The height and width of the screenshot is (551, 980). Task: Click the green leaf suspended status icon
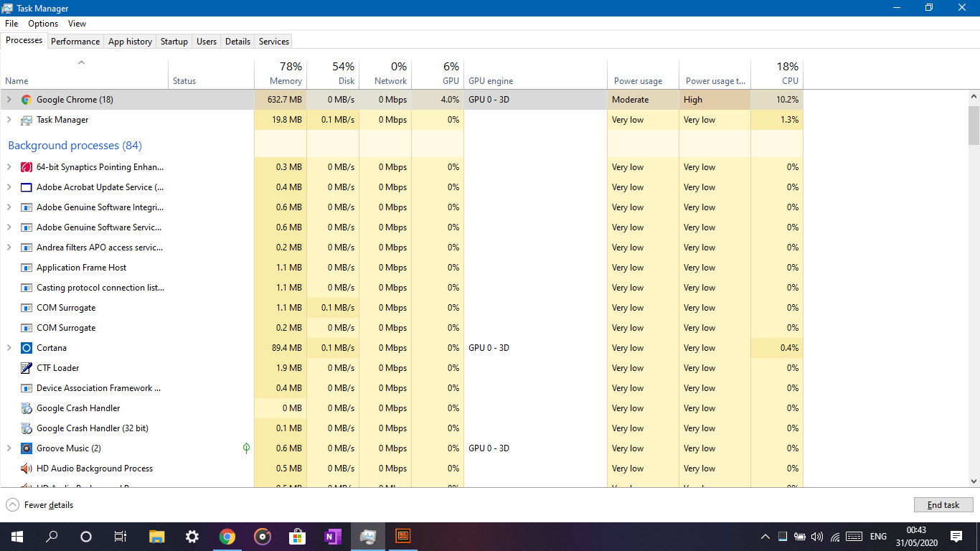point(246,448)
